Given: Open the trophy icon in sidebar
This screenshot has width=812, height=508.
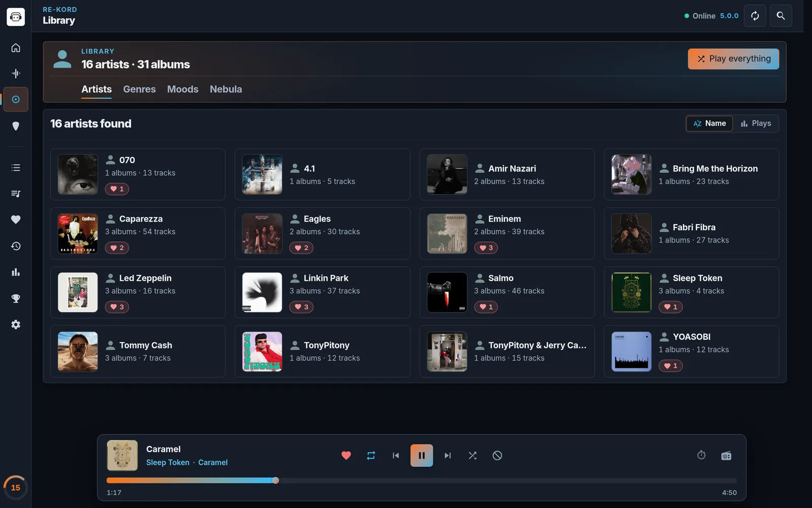Looking at the screenshot, I should point(16,298).
